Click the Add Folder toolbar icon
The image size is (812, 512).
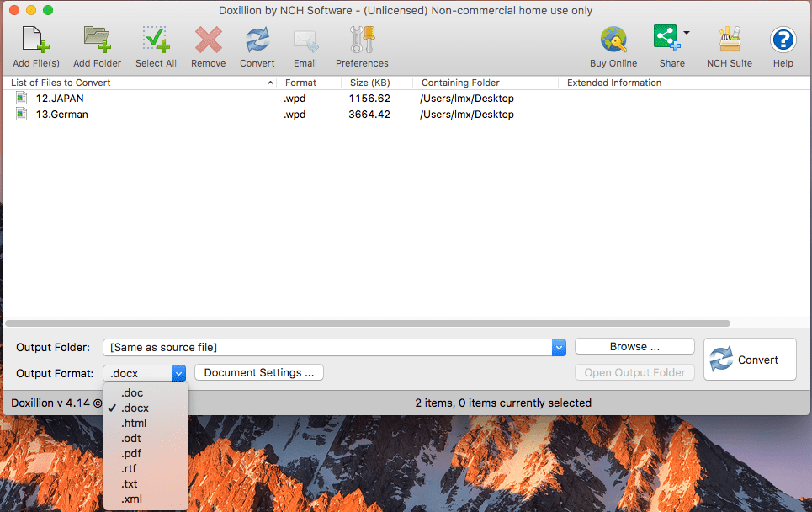click(x=97, y=40)
